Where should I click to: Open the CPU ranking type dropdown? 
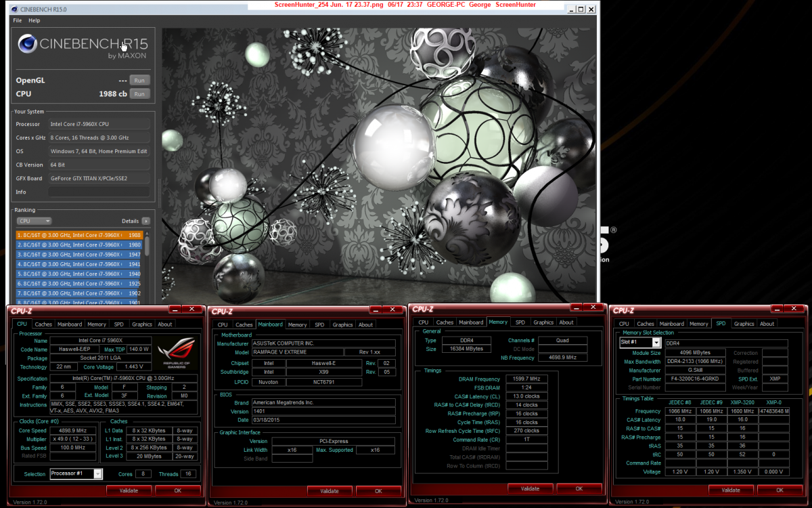35,221
